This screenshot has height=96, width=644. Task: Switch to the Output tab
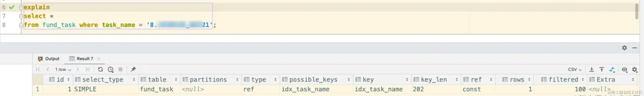click(49, 59)
